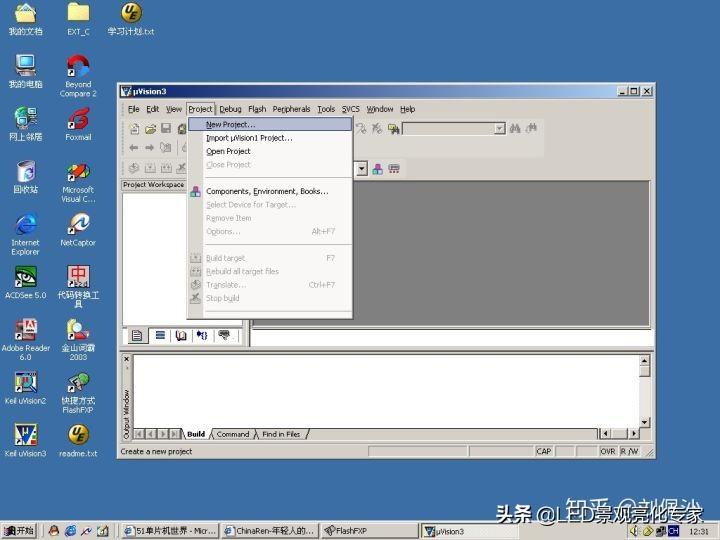
Task: Click Output Window scroll up arrow
Action: [645, 360]
